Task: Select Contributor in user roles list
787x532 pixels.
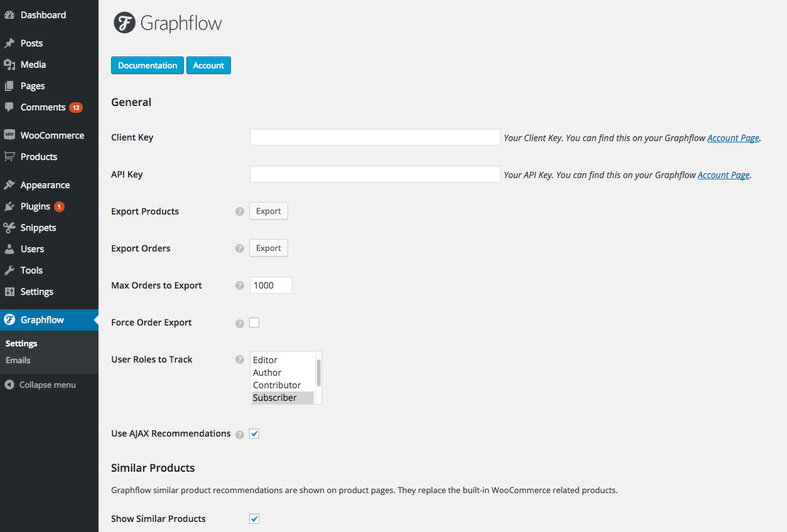Action: (x=282, y=385)
